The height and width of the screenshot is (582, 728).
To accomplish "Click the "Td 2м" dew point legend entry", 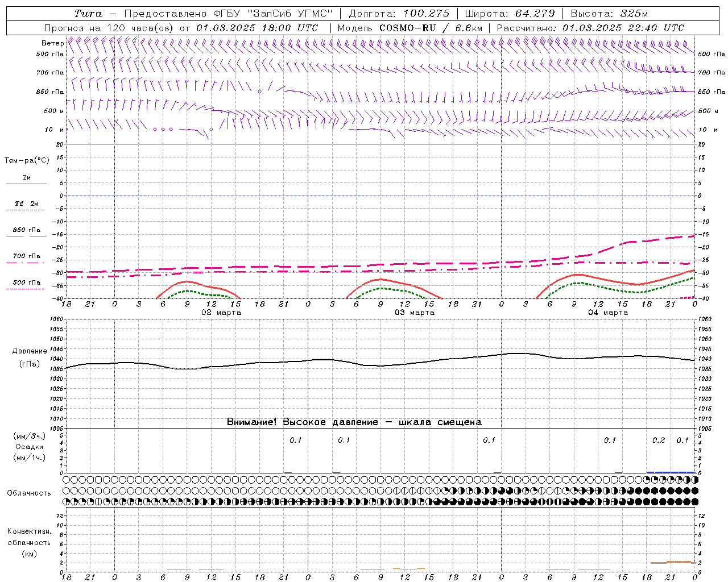I will pos(27,203).
